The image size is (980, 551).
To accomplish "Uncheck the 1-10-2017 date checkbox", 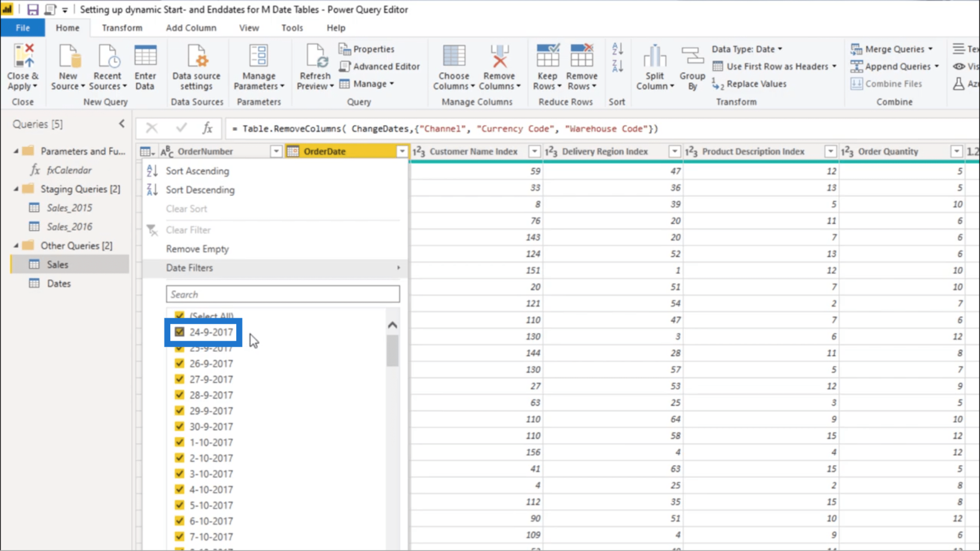I will coord(179,442).
